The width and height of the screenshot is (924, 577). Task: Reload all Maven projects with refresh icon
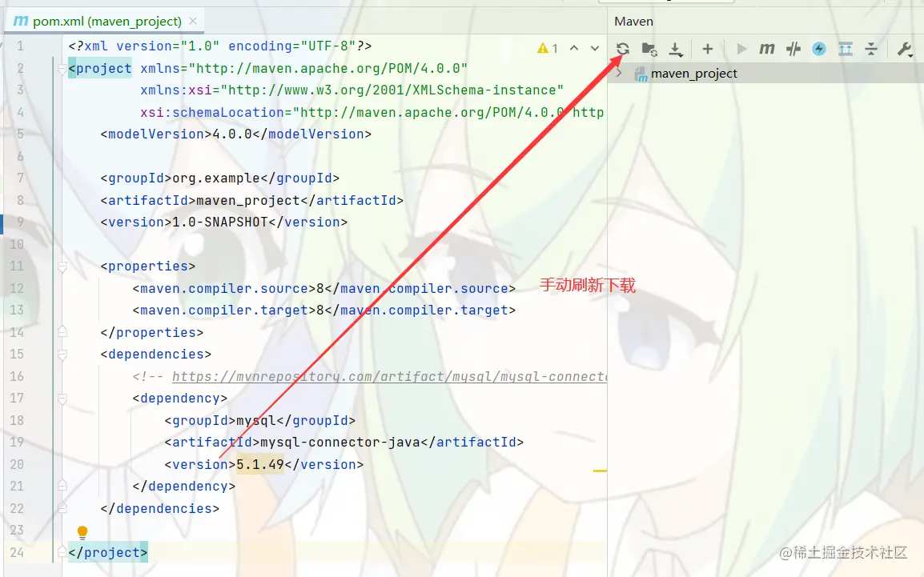click(623, 49)
